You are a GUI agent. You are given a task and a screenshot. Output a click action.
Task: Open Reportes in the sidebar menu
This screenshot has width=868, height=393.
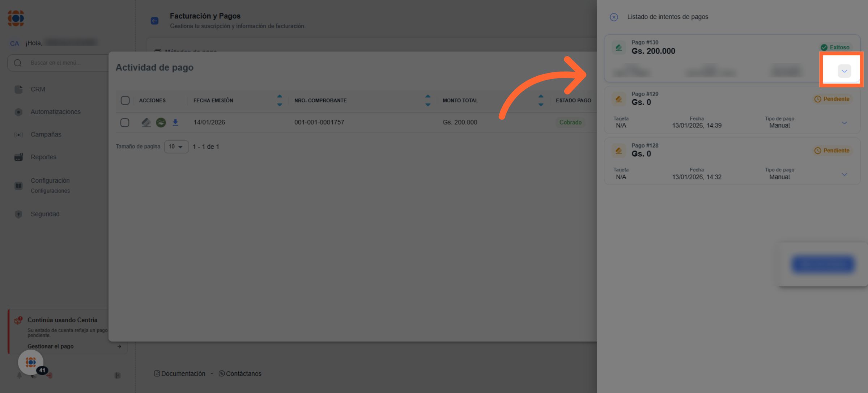point(43,157)
